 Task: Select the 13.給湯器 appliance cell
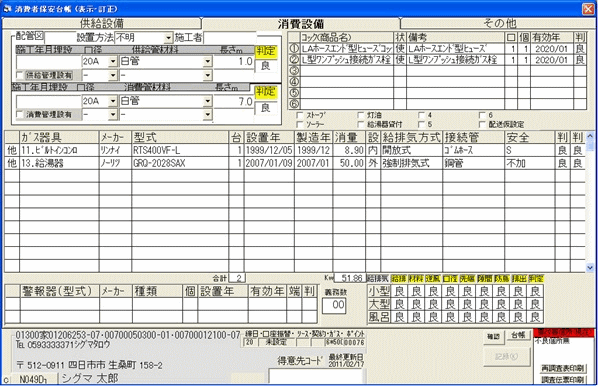point(59,163)
